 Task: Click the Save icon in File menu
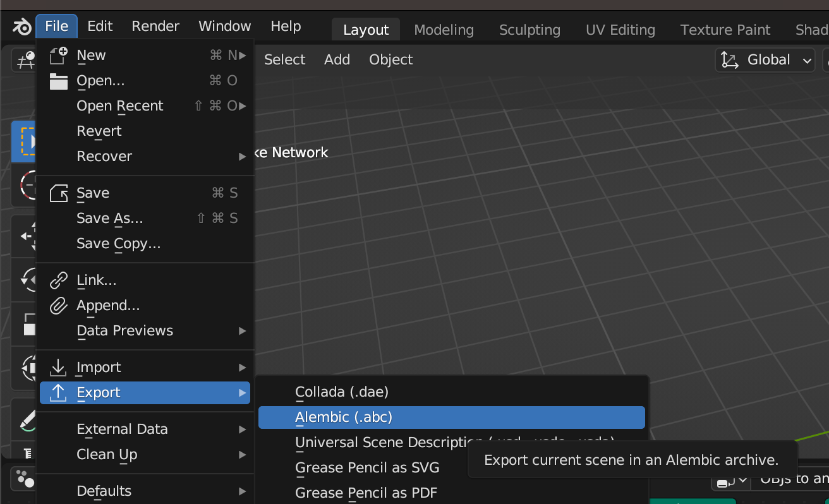click(59, 193)
